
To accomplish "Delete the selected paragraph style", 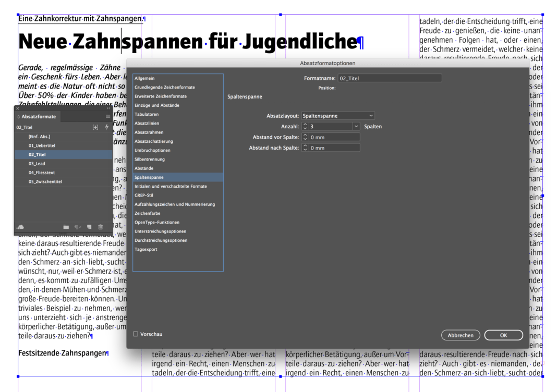I will 100,227.
